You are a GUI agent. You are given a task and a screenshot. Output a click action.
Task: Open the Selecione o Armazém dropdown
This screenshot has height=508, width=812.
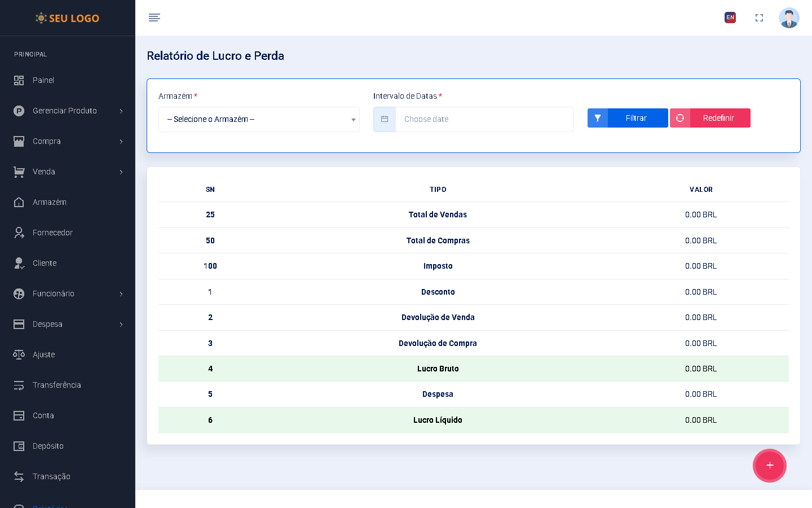[259, 119]
